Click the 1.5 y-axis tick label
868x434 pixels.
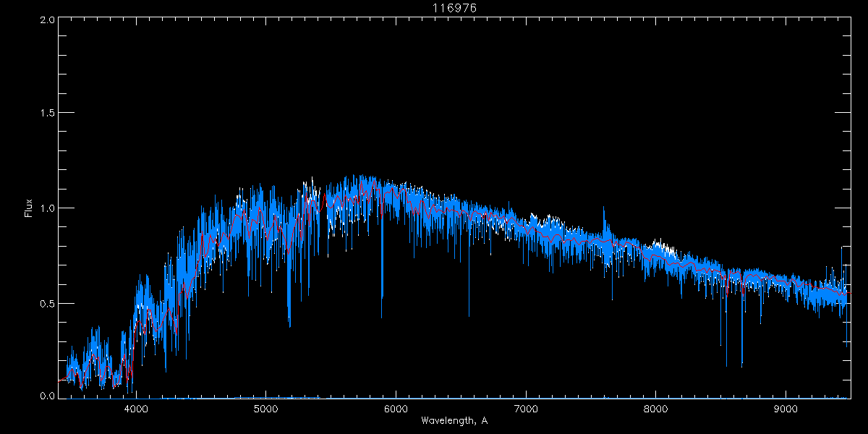[x=47, y=114]
